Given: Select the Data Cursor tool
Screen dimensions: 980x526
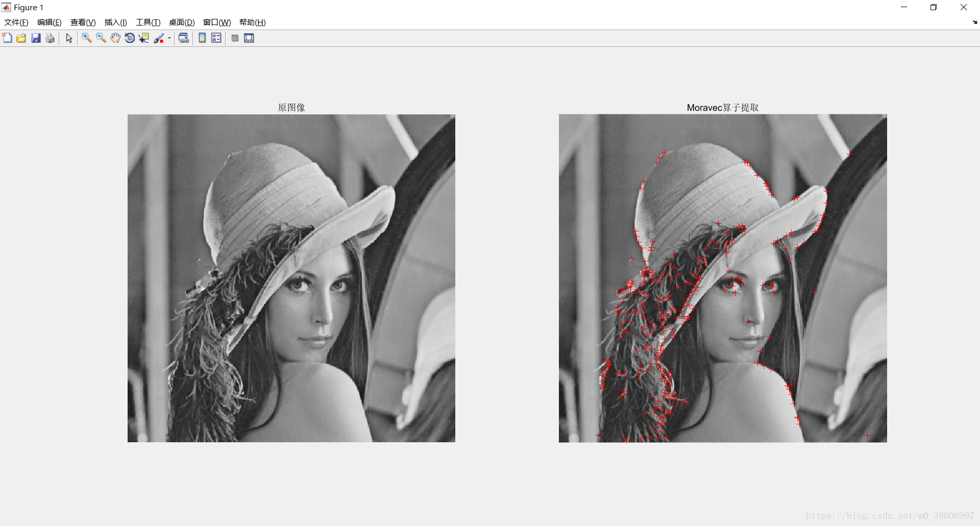Looking at the screenshot, I should coord(144,38).
